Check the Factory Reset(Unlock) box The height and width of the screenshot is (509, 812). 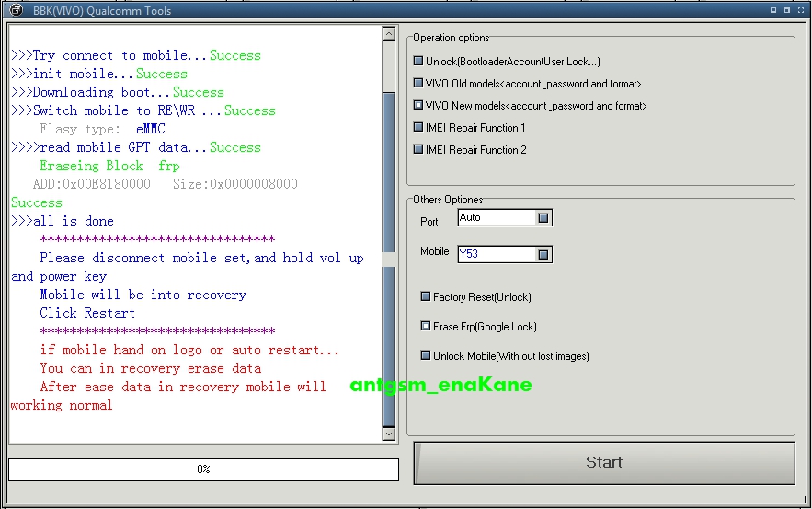click(x=426, y=296)
